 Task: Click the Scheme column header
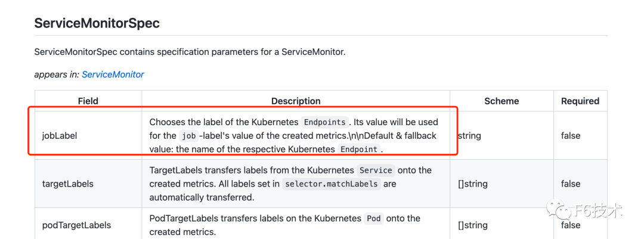click(x=501, y=101)
